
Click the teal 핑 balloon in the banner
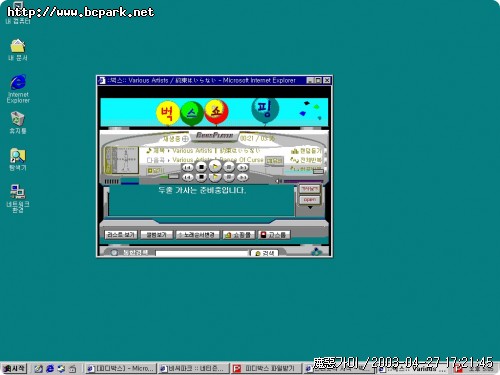pos(265,109)
